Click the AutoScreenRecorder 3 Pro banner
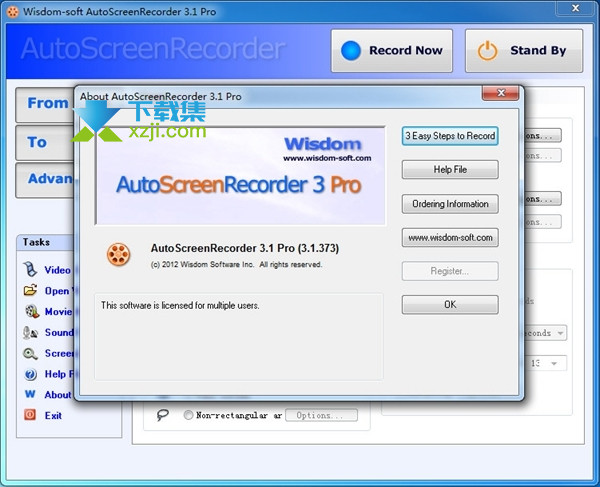This screenshot has height=487, width=600. [240, 176]
